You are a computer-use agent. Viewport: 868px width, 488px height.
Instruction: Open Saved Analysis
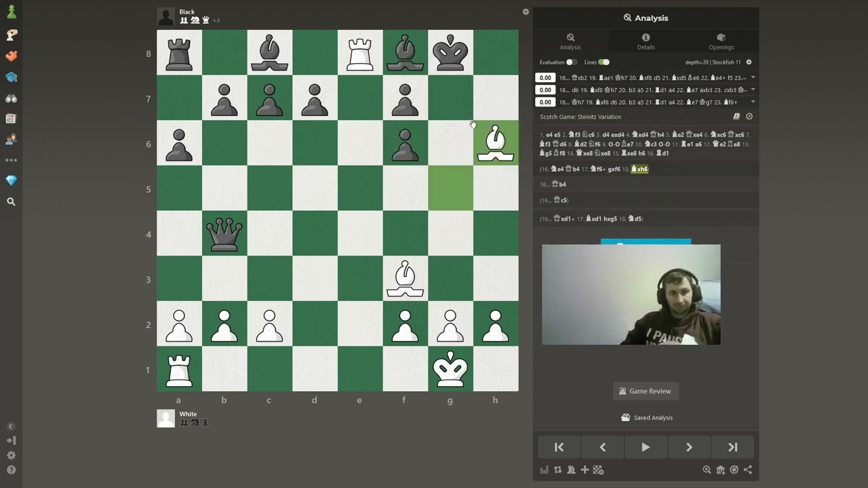[x=646, y=418]
